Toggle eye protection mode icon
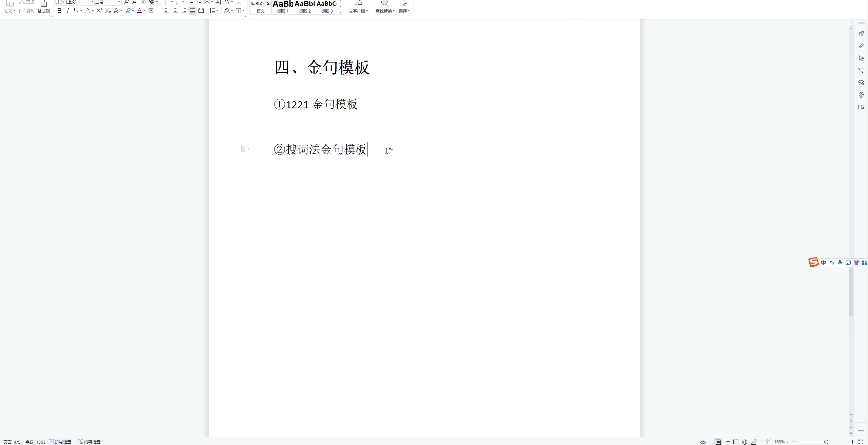This screenshot has width=868, height=445. (703, 442)
